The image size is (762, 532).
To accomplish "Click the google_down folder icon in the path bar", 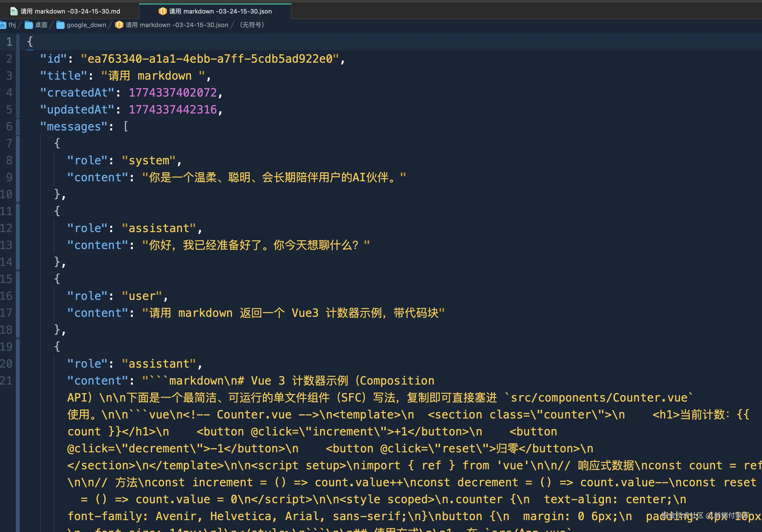I will click(x=60, y=25).
